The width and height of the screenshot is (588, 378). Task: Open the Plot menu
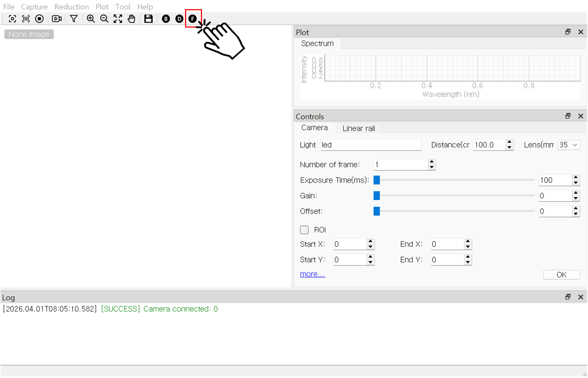(102, 7)
